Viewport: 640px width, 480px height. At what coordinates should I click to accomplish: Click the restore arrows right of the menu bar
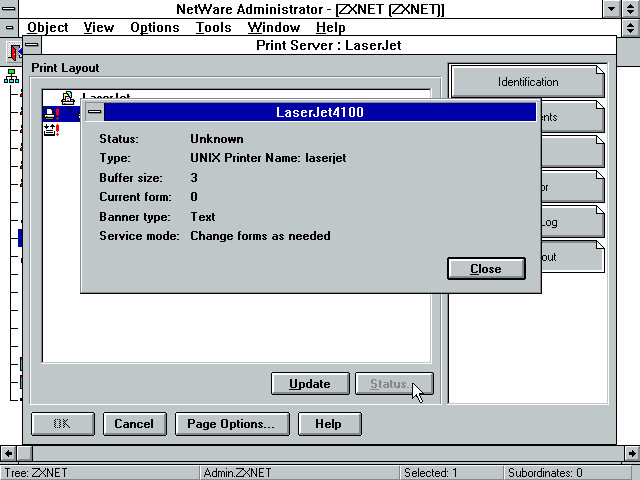coord(631,28)
